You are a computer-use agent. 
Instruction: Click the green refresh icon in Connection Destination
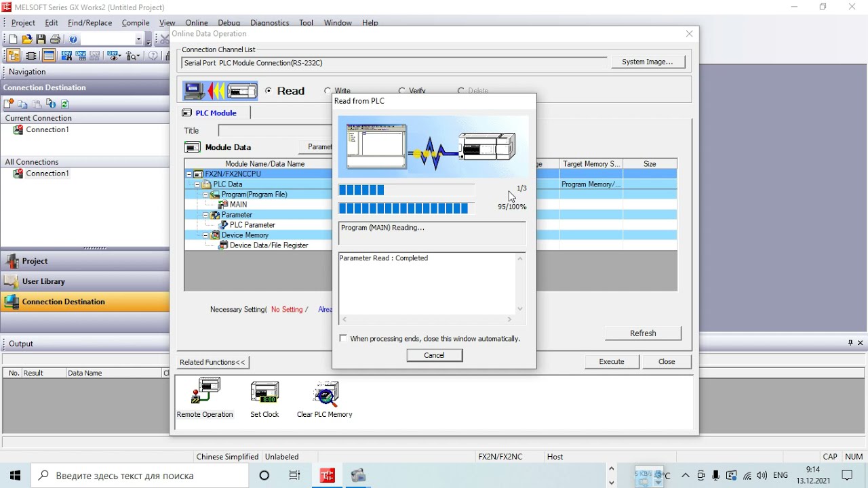(65, 104)
